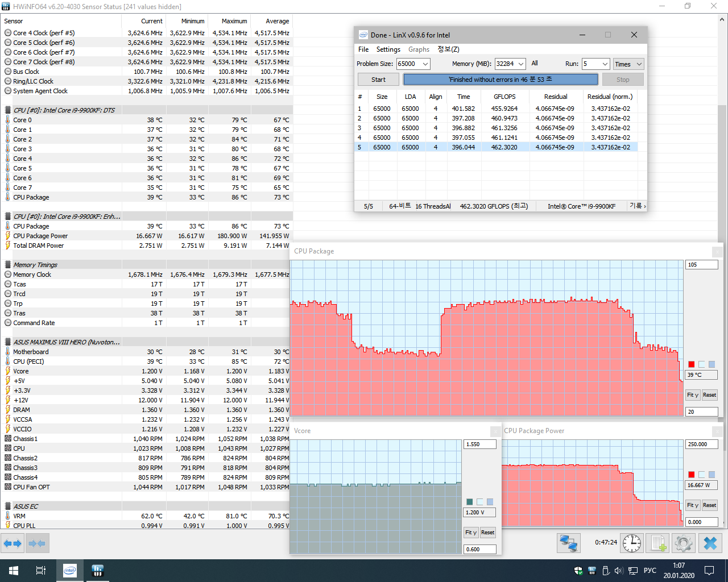728x582 pixels.
Task: Open the Action Center notification icon
Action: pyautogui.click(x=709, y=571)
